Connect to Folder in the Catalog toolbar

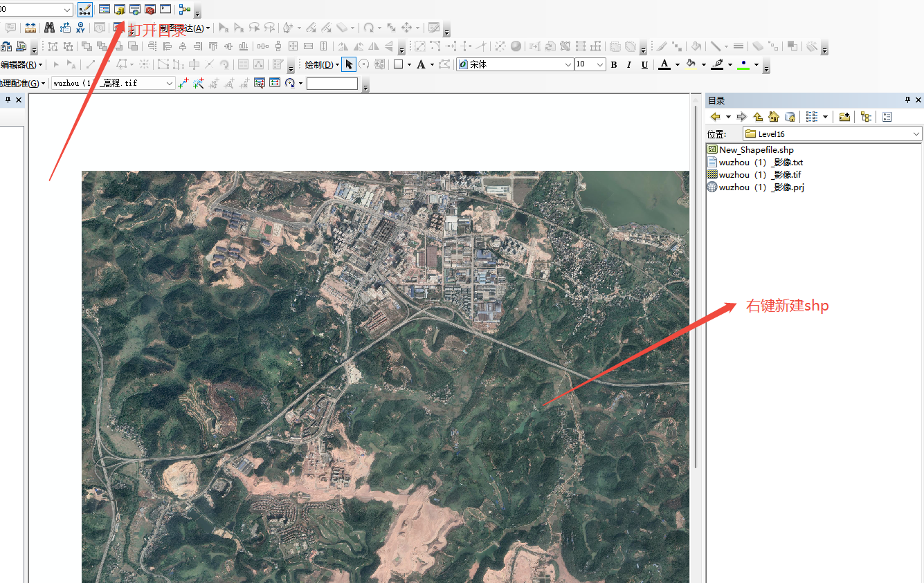[845, 117]
